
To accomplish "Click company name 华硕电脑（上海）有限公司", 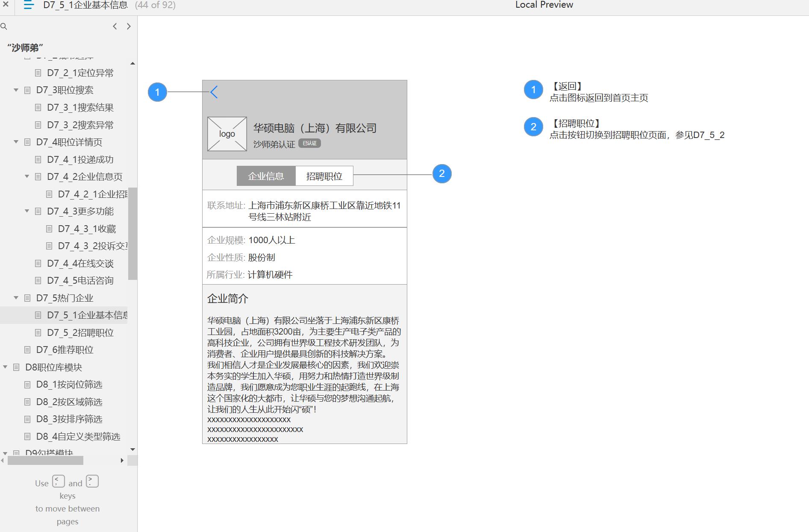I will point(315,128).
